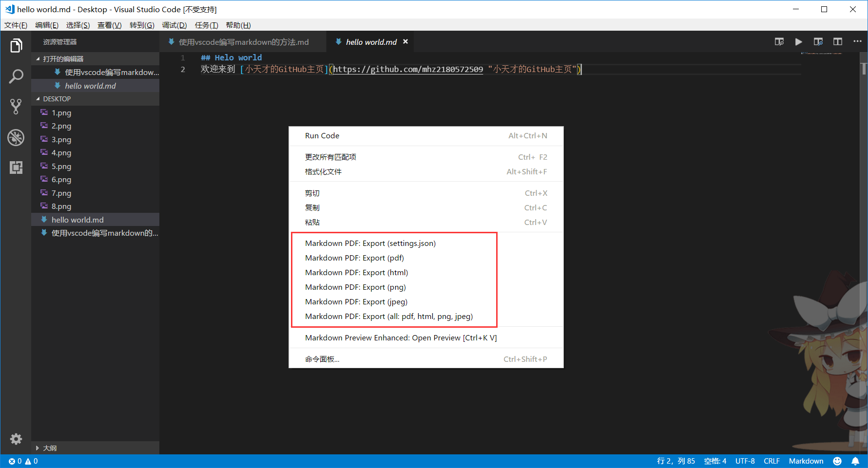
Task: Open 3.png in the file explorer
Action: coord(95,140)
